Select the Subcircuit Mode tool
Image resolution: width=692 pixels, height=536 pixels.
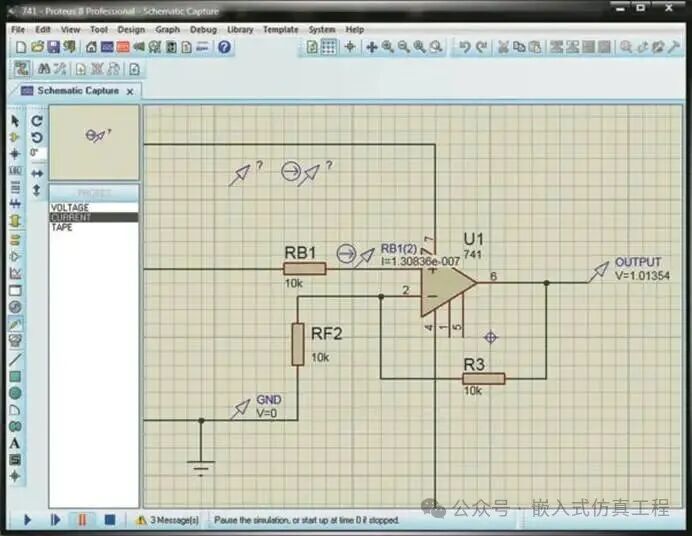pyautogui.click(x=15, y=220)
